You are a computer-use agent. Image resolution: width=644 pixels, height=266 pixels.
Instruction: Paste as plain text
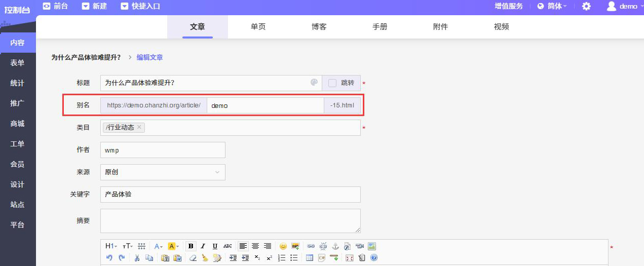(166, 257)
